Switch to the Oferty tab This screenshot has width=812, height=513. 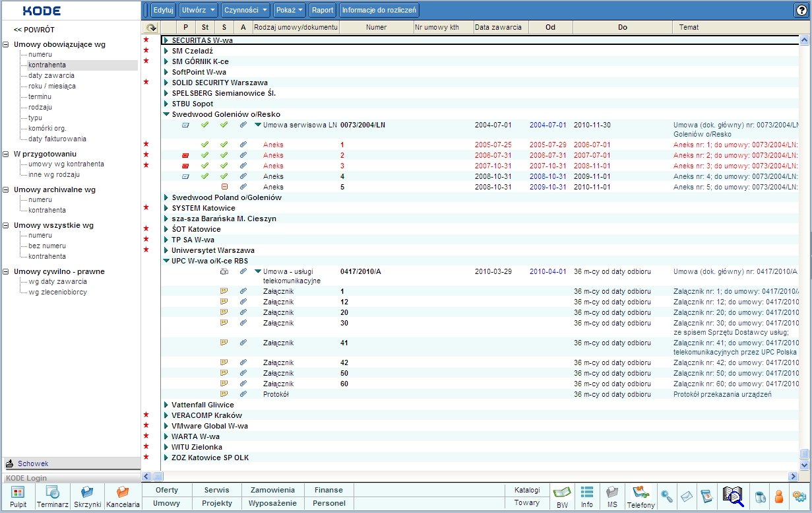tap(167, 490)
